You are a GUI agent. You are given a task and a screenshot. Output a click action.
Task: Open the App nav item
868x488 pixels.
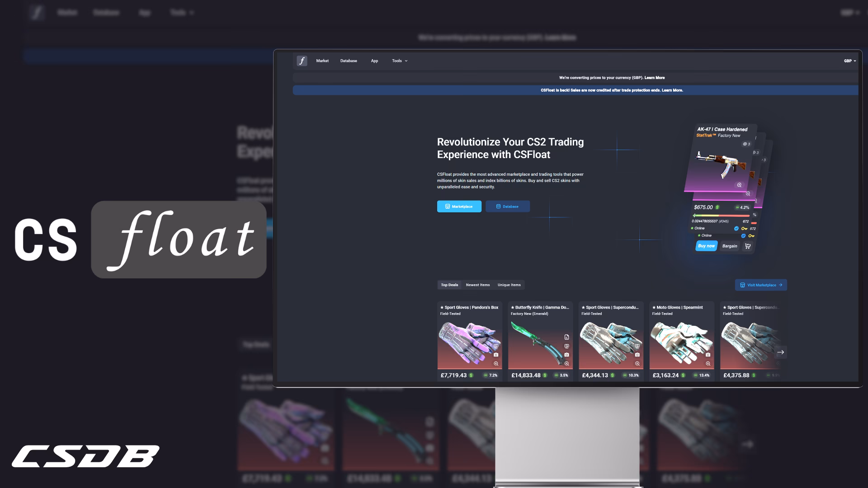click(x=374, y=61)
